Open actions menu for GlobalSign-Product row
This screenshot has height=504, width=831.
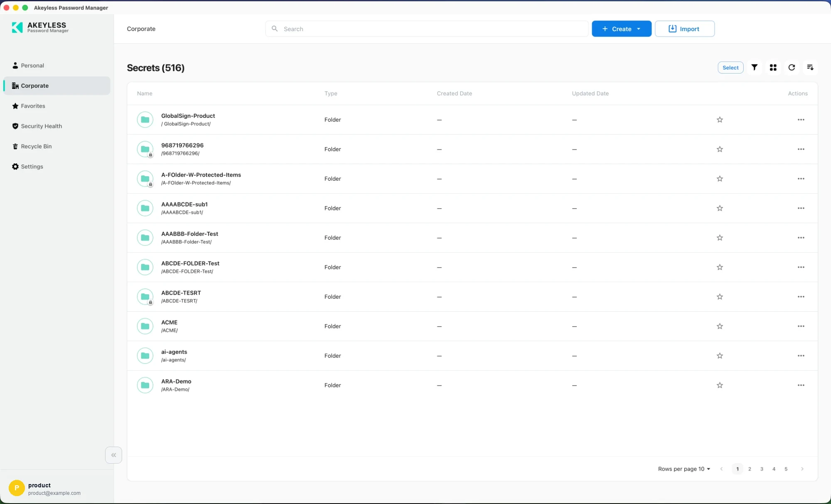[801, 120]
